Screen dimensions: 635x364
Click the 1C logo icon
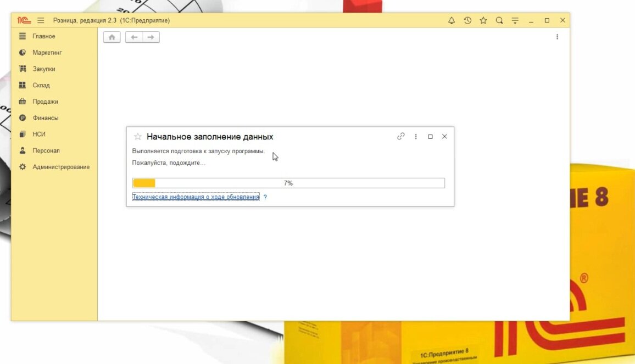24,20
